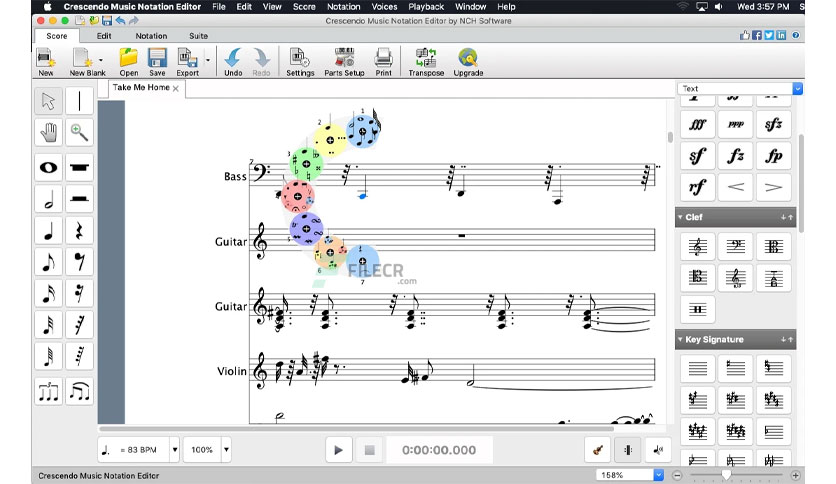Choose the empty key signature
The image size is (836, 484).
tap(697, 368)
